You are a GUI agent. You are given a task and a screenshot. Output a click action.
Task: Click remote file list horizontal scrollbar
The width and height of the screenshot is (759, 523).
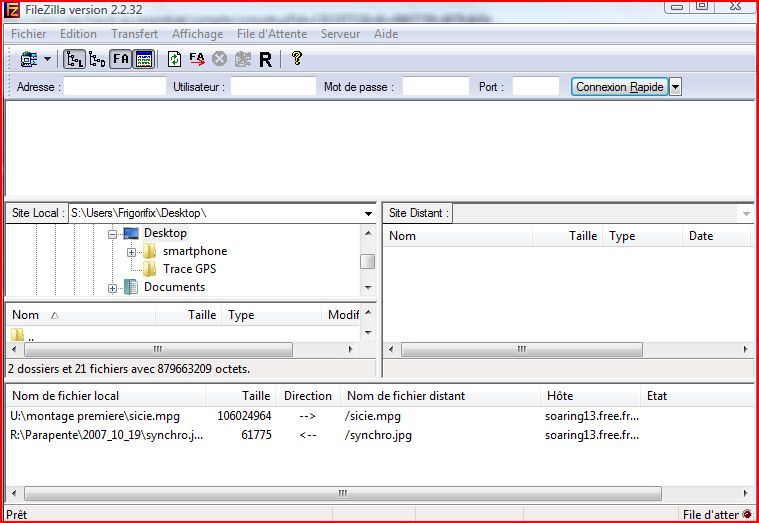(x=522, y=349)
